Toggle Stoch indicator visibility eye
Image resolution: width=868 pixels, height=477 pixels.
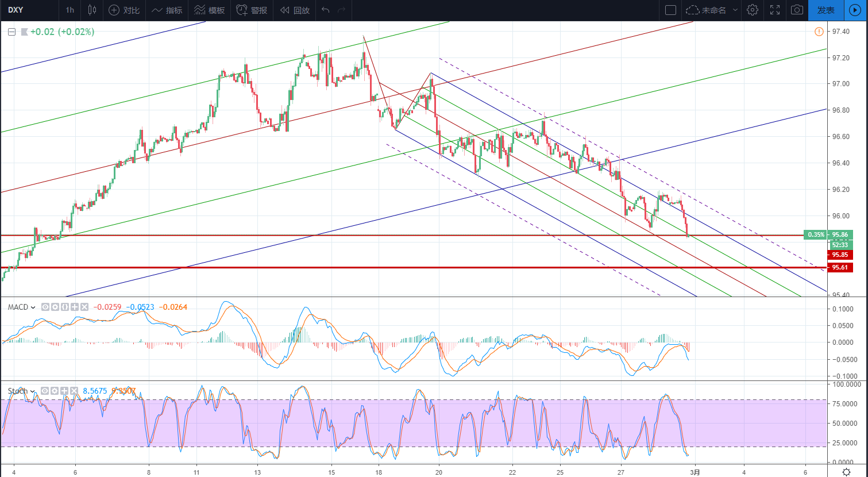click(x=45, y=391)
